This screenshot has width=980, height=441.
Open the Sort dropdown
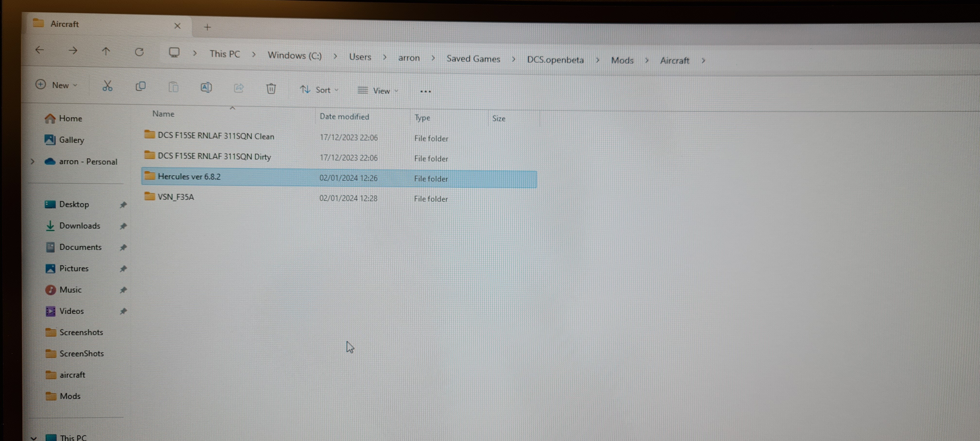point(319,90)
